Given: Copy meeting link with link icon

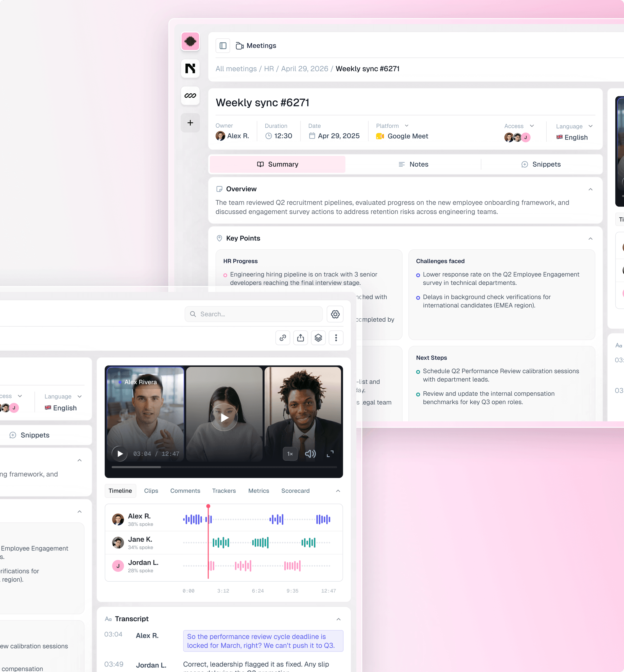Looking at the screenshot, I should [x=283, y=338].
